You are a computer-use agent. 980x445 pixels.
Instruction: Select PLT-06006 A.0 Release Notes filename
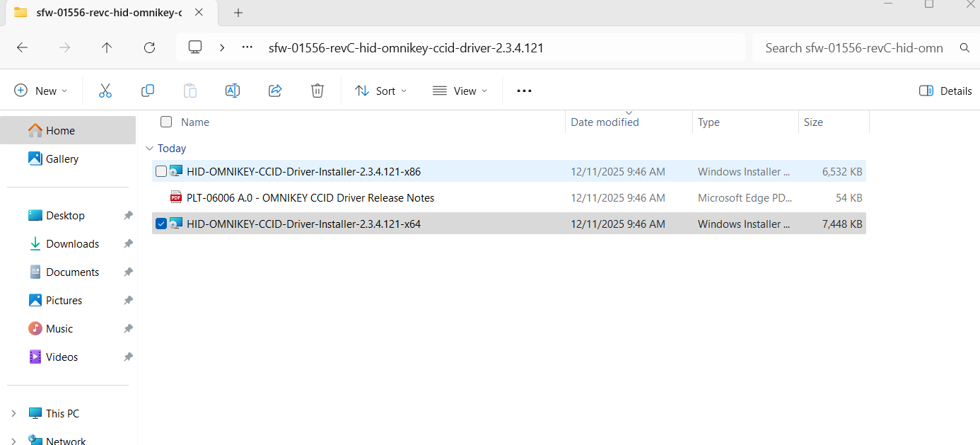[x=310, y=197]
